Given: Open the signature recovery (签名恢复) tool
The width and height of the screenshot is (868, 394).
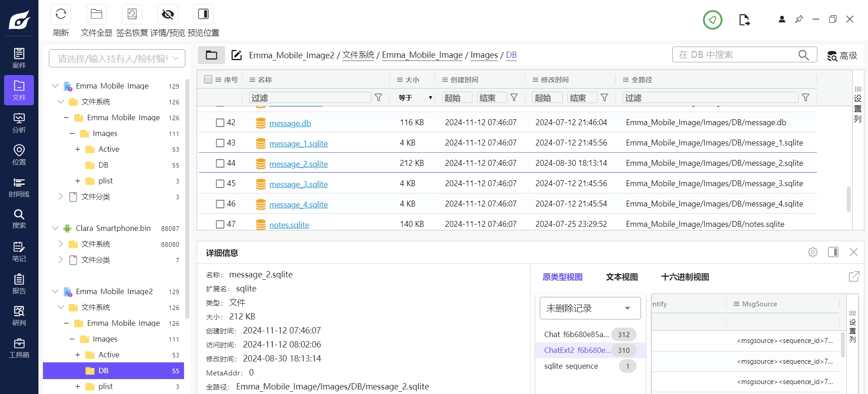Looking at the screenshot, I should pyautogui.click(x=132, y=14).
